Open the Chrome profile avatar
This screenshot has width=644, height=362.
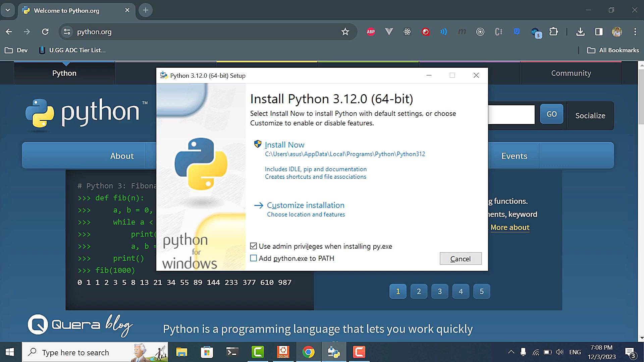[x=617, y=32]
